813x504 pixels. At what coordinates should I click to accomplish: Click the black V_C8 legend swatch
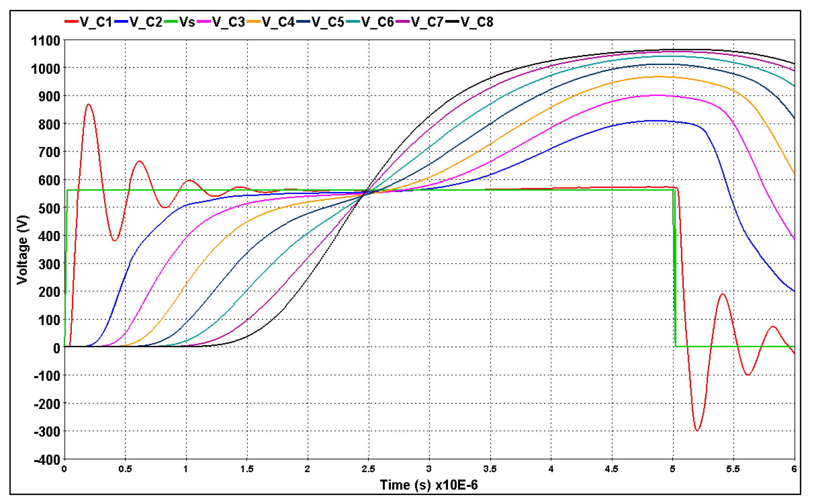(x=452, y=22)
